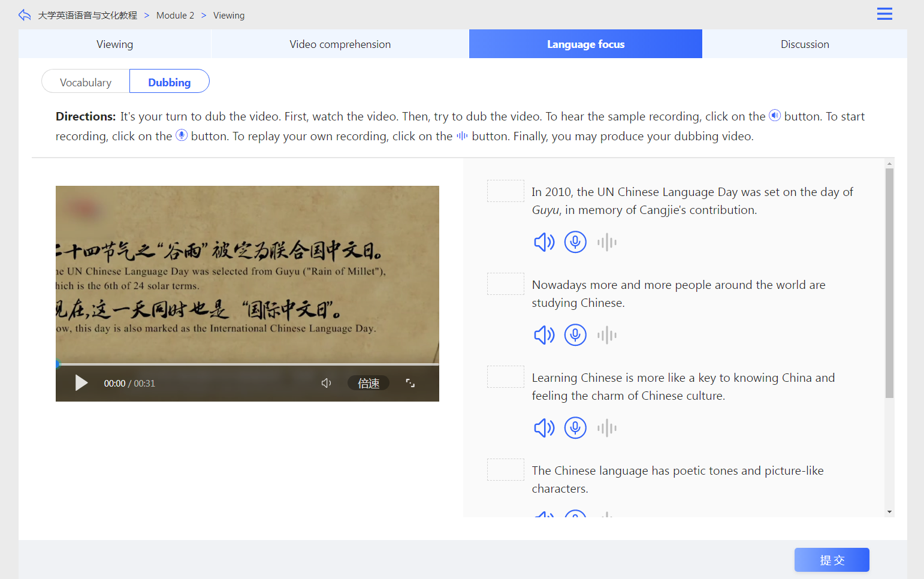Start recording the 2010 UN Chinese Language Day sentence
Image resolution: width=924 pixels, height=579 pixels.
pos(575,242)
